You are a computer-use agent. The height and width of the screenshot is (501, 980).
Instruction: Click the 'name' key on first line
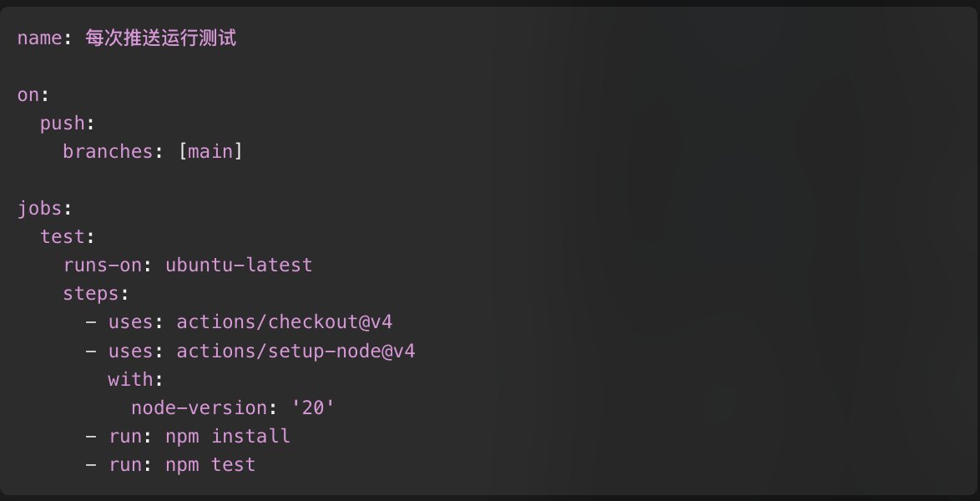tap(40, 38)
